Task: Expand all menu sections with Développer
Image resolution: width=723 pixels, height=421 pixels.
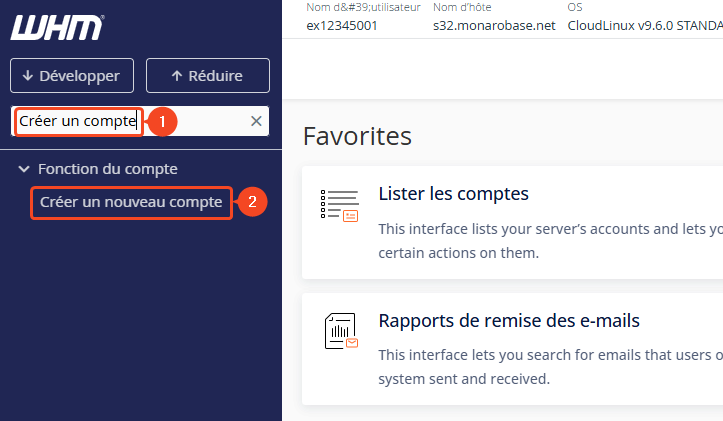Action: 70,75
